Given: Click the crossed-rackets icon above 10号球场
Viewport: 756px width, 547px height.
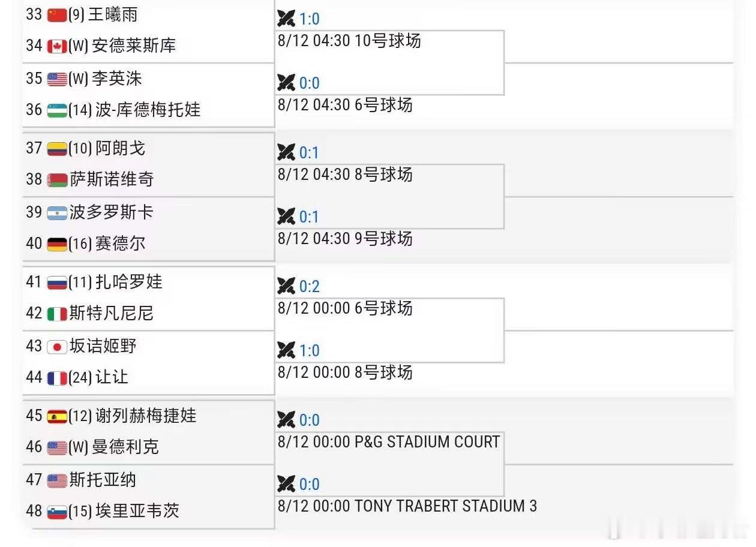Looking at the screenshot, I should tap(286, 19).
